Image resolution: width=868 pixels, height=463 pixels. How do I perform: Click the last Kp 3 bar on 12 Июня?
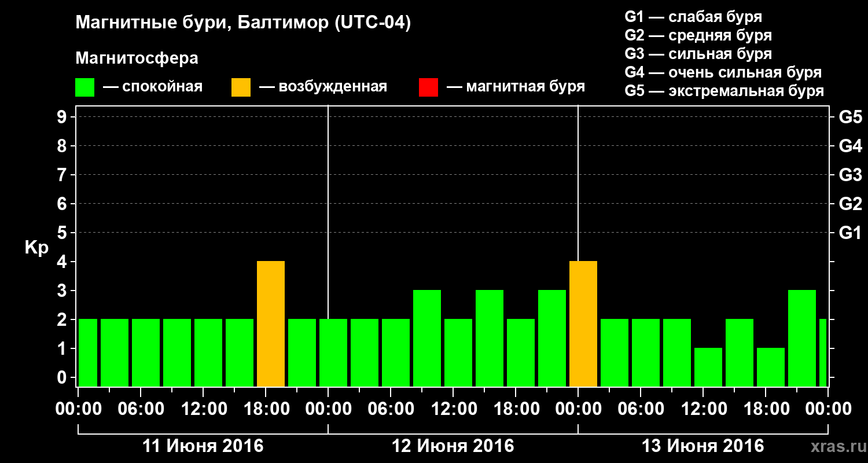tap(552, 338)
